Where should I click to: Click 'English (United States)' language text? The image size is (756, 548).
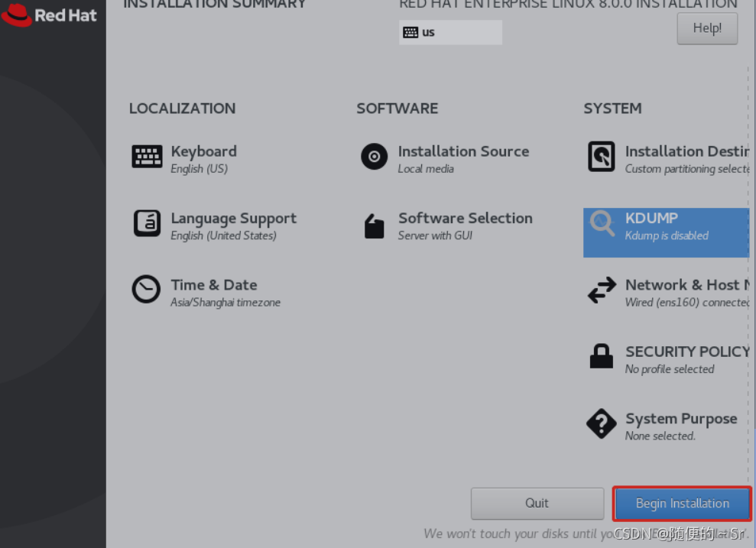[x=223, y=235]
